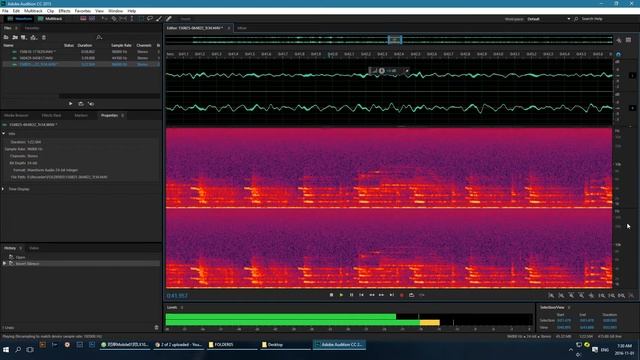
Task: Open the Help menu
Action: (131, 11)
